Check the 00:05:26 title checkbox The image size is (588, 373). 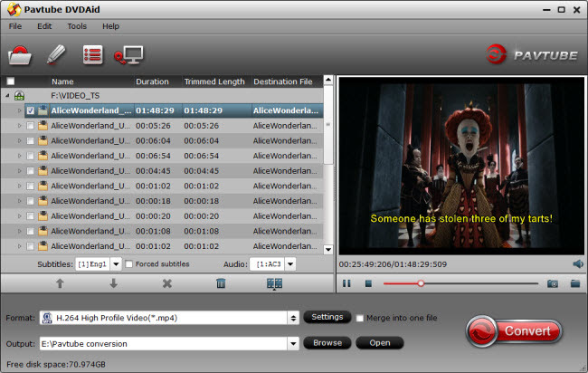click(x=31, y=126)
